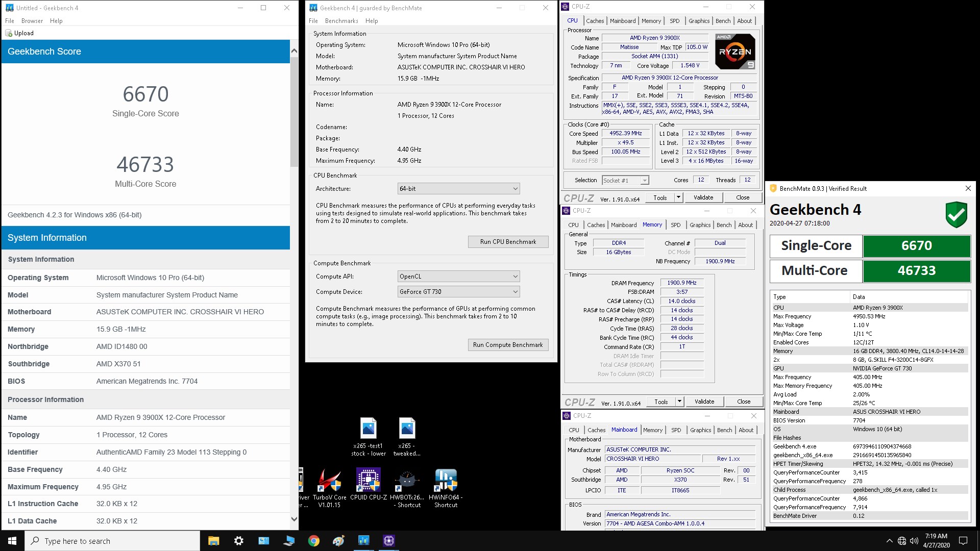
Task: Open Browser menu in Untitled Geekbench window
Action: (32, 21)
